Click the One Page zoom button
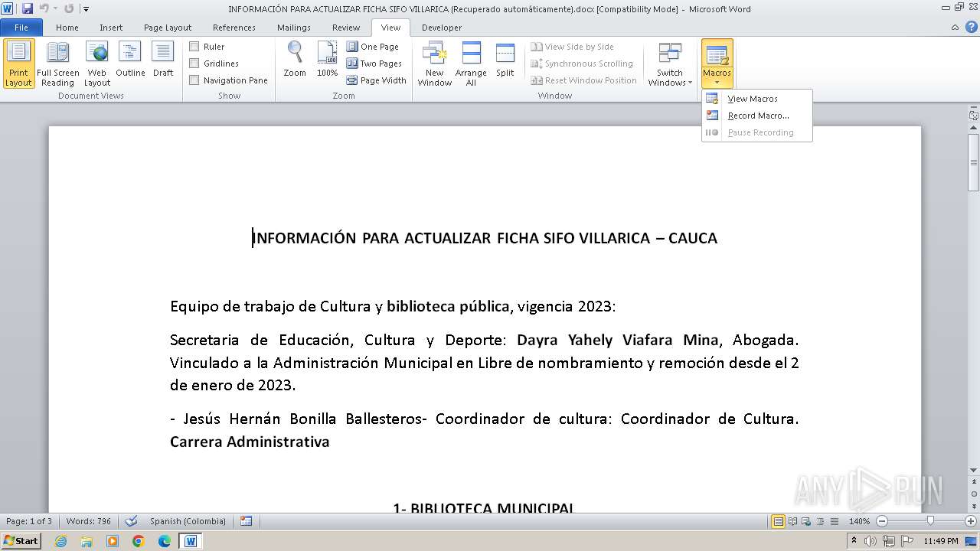Viewport: 980px width, 551px height. point(373,47)
